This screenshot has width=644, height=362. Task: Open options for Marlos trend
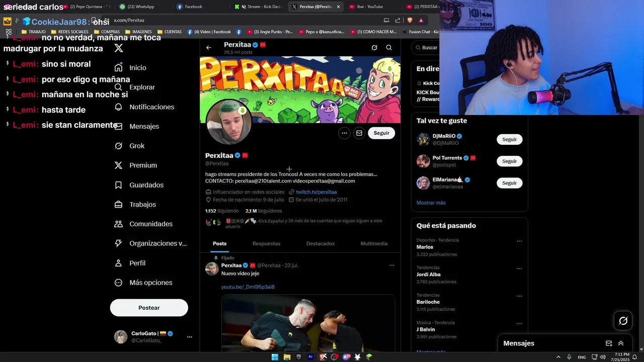tap(519, 241)
